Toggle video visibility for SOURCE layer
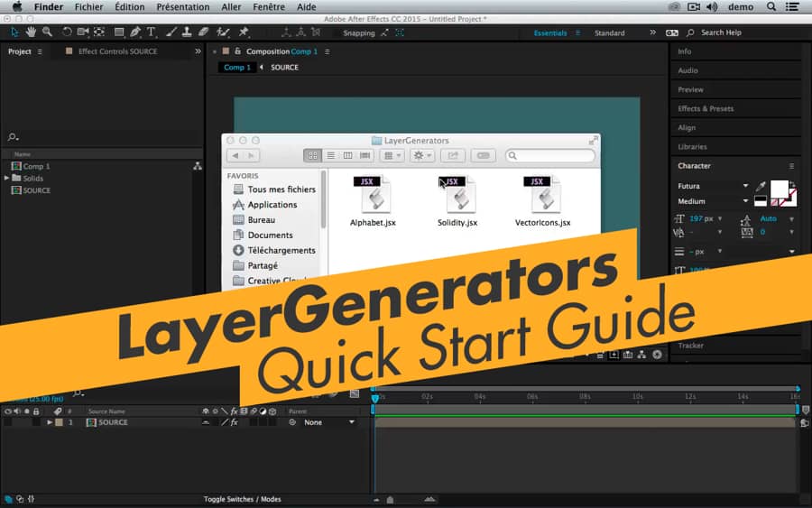Screen dimensions: 812x508 click(7, 422)
